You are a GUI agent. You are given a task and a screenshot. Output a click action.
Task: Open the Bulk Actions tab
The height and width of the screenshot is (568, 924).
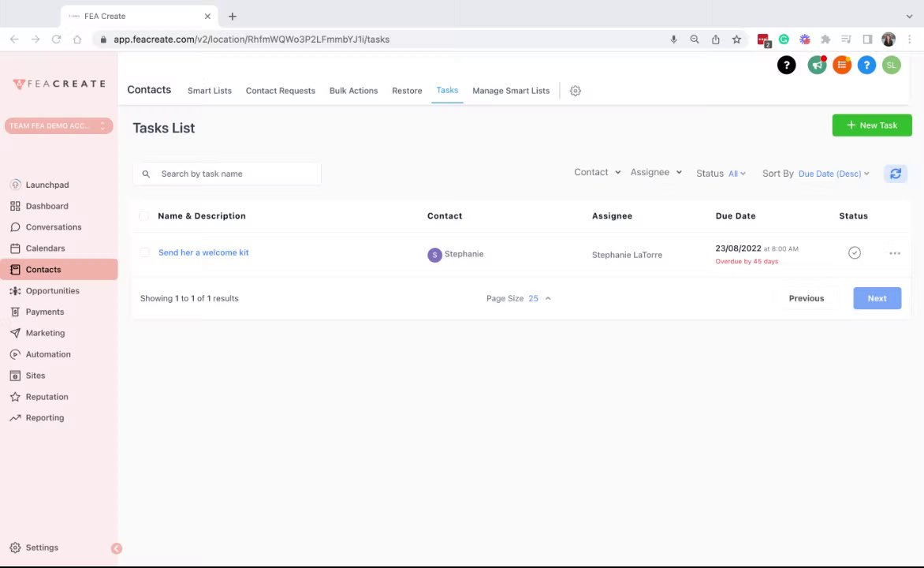pyautogui.click(x=353, y=91)
